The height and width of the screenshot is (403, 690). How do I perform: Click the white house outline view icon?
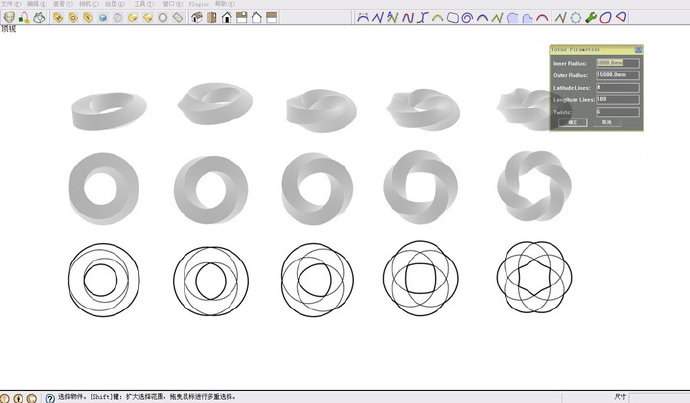[257, 18]
